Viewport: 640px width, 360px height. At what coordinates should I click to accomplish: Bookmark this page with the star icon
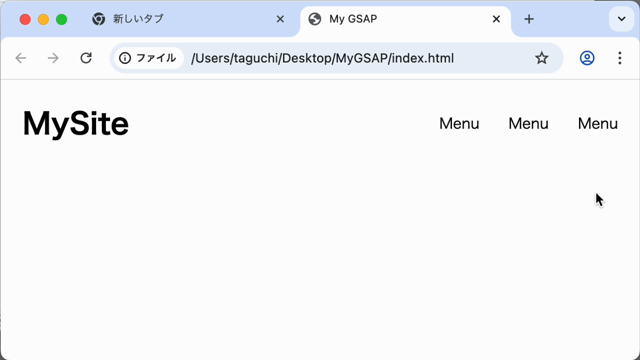coord(542,58)
